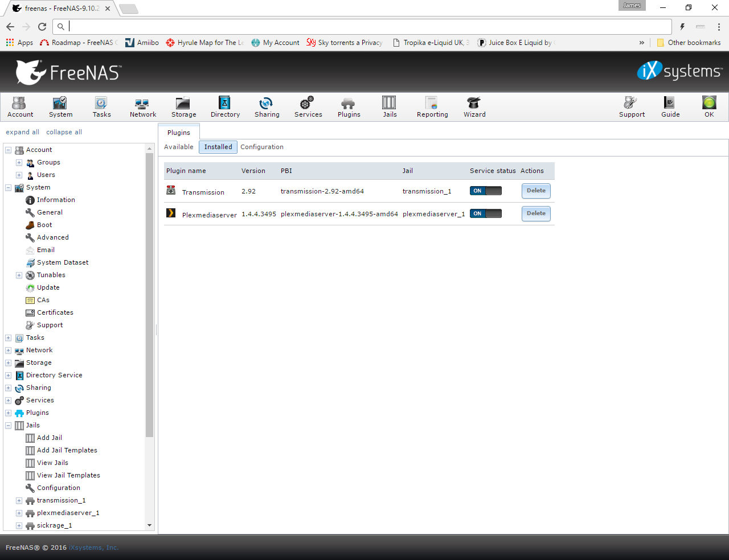
Task: Open System Dataset in tree
Action: point(63,262)
